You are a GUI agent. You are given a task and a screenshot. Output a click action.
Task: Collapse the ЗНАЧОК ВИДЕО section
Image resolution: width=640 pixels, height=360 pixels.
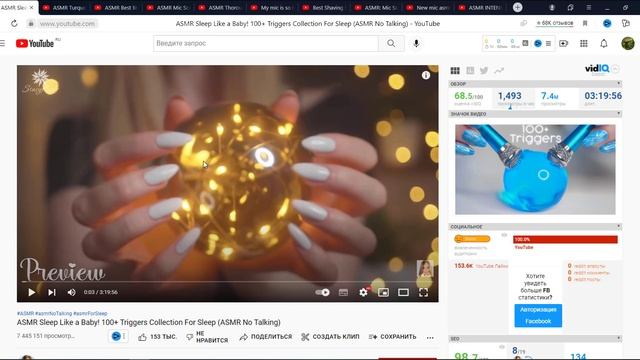619,113
